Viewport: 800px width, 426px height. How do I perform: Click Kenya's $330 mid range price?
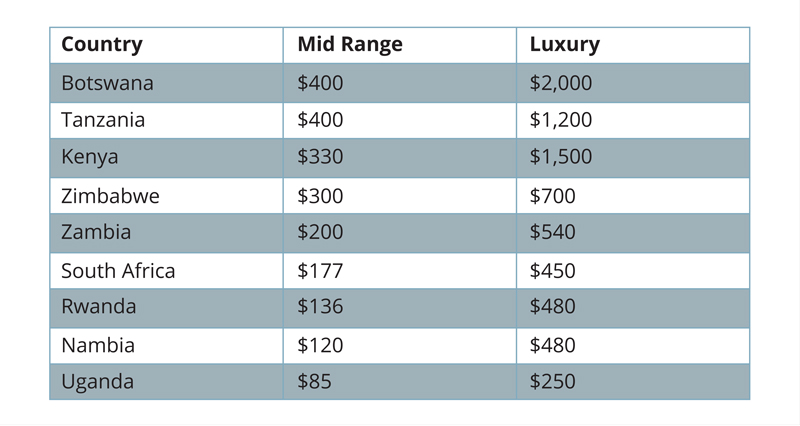click(x=320, y=157)
